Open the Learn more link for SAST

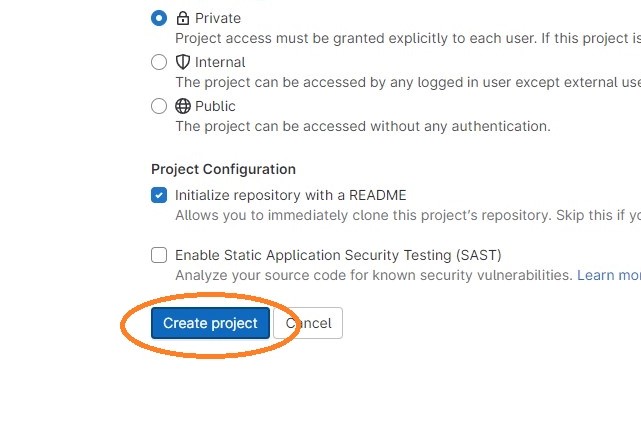coord(609,275)
